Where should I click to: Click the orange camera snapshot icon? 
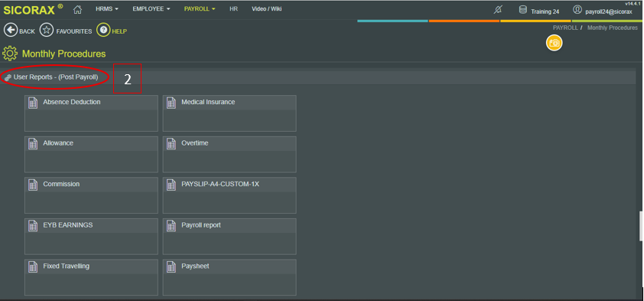[554, 43]
